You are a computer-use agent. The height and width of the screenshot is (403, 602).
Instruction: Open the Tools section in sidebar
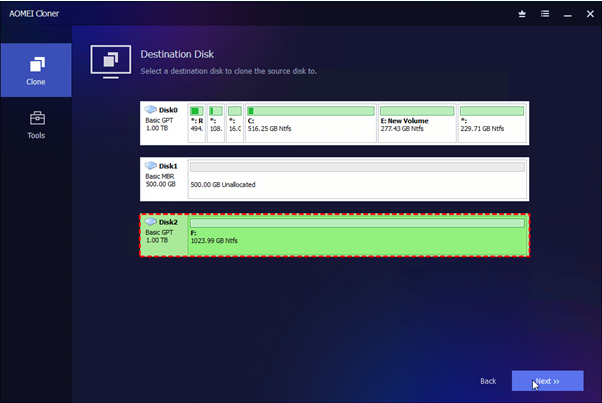[35, 124]
